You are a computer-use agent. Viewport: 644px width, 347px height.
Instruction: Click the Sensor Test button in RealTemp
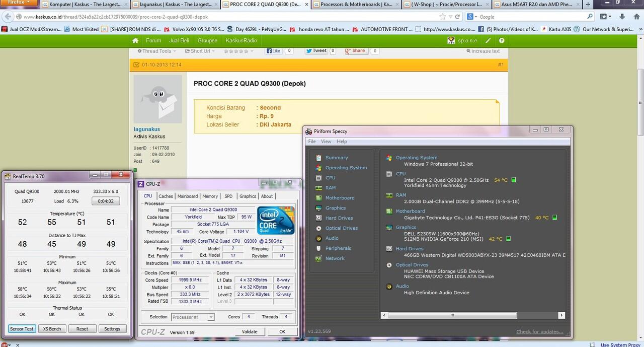coord(22,329)
